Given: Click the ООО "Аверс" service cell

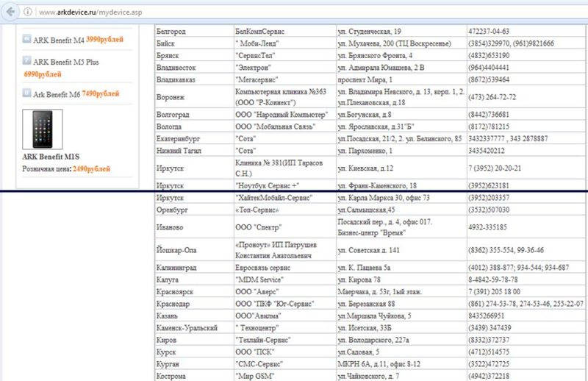Looking at the screenshot, I should pos(285,291).
